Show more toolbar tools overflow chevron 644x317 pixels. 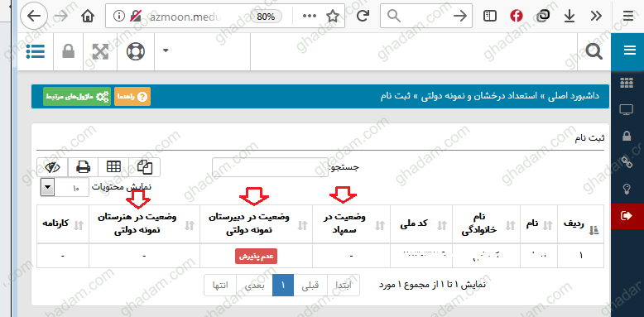(x=595, y=16)
